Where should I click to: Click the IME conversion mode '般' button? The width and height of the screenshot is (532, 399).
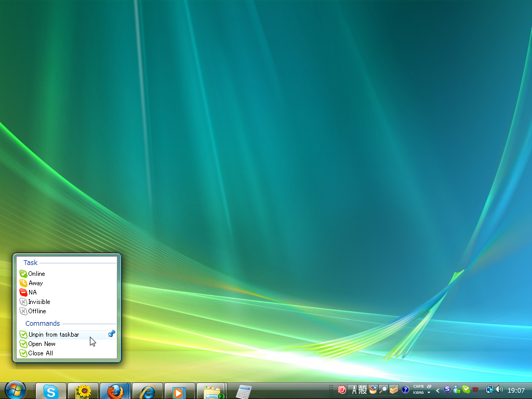coord(363,390)
